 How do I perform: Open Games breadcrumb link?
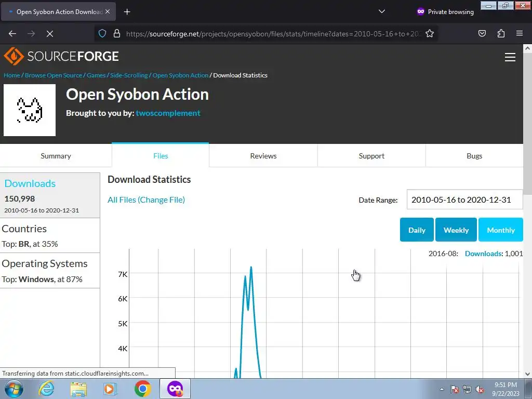[x=96, y=75]
